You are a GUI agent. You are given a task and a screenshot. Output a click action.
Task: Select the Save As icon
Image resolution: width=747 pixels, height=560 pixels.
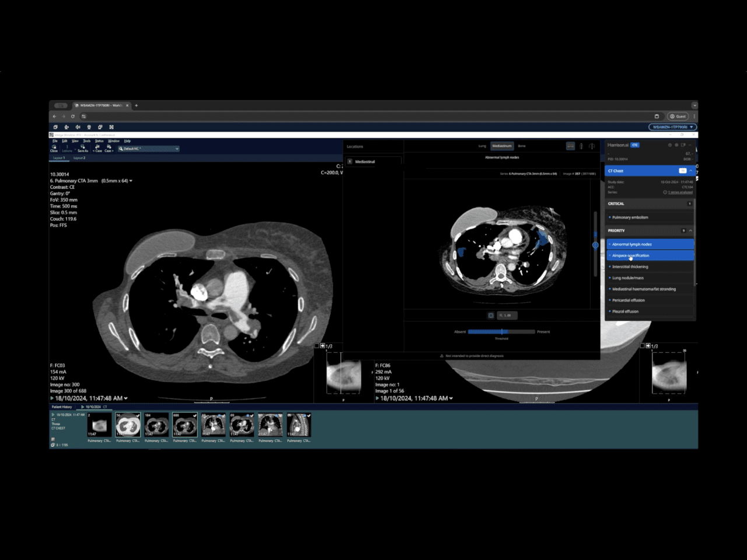coord(82,149)
